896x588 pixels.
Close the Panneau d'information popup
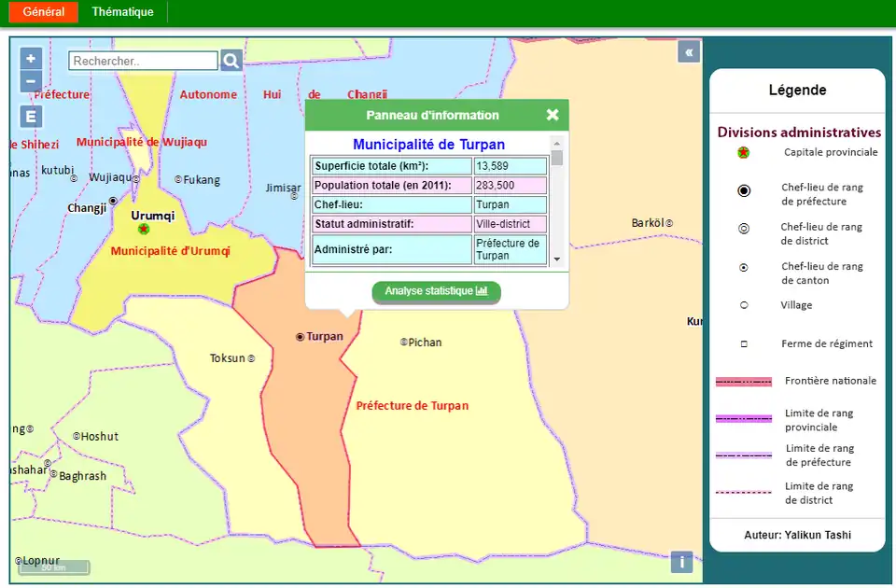pyautogui.click(x=553, y=115)
